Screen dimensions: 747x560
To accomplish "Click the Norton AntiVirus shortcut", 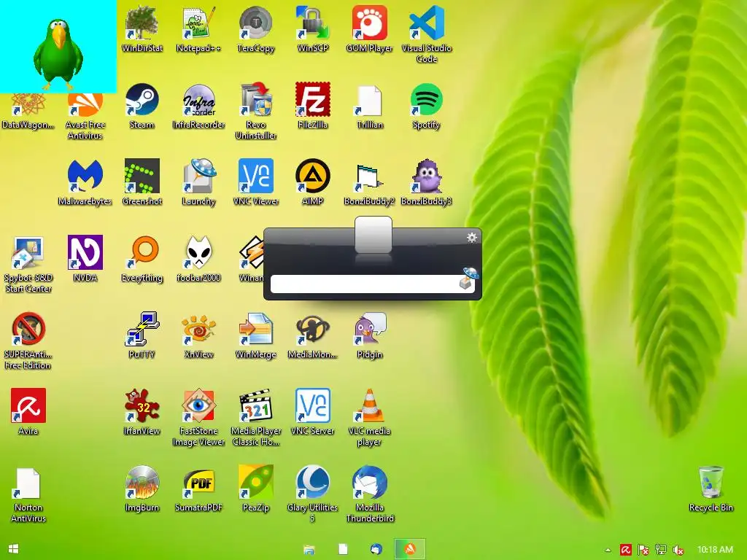I will click(28, 494).
